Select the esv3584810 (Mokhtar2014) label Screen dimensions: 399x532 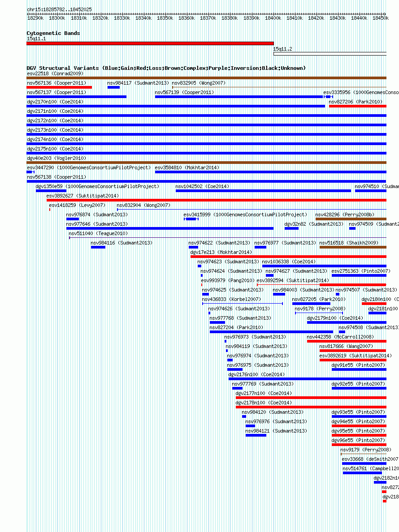pos(187,167)
